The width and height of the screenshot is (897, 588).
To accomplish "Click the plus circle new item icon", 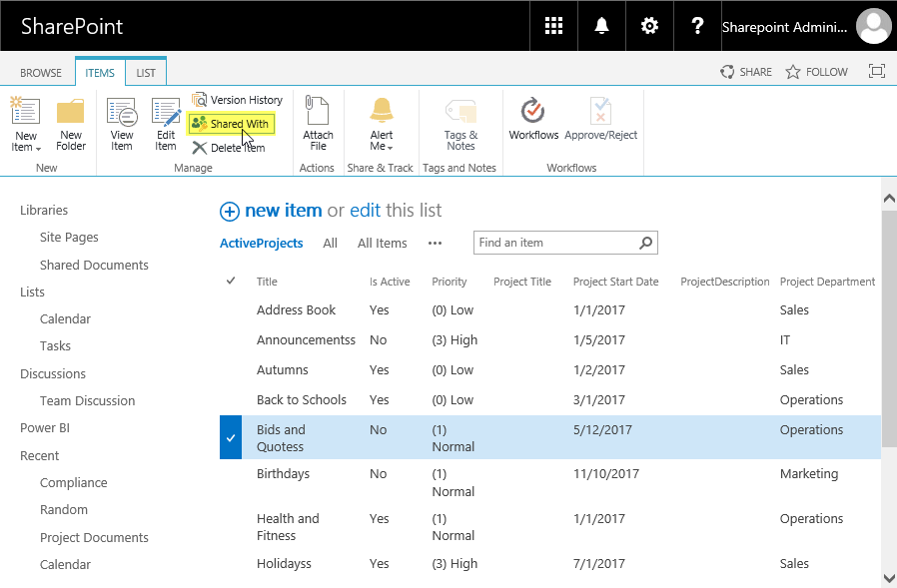I will [230, 212].
